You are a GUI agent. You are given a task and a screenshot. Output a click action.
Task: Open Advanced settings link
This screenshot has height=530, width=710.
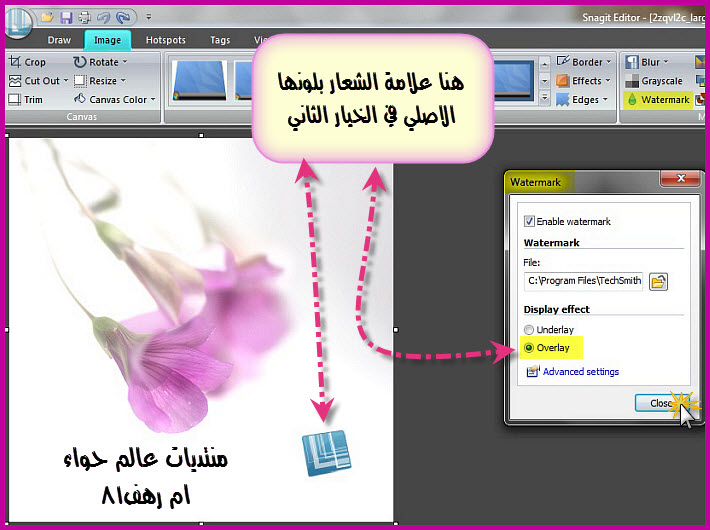coord(580,372)
